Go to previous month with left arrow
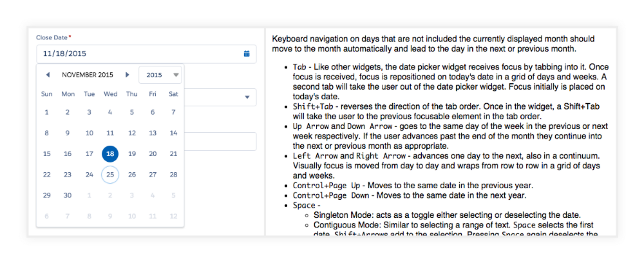644x263 pixels. coord(48,75)
